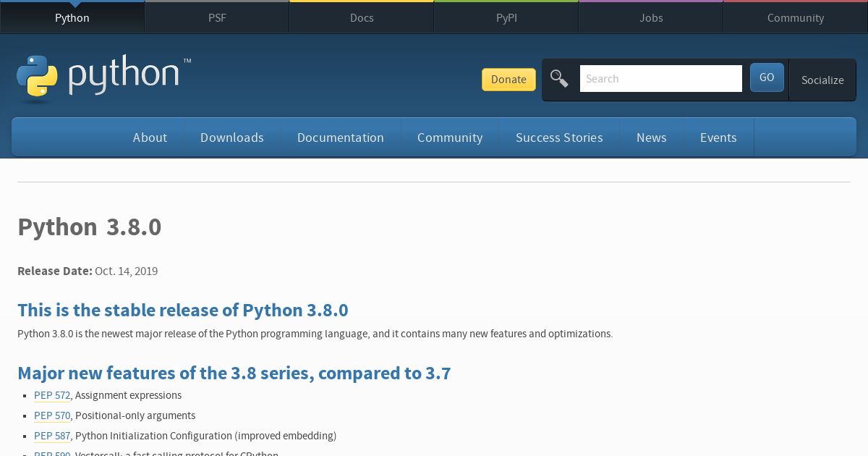Click the magnifying glass search icon
The width and height of the screenshot is (868, 456).
pyautogui.click(x=559, y=78)
